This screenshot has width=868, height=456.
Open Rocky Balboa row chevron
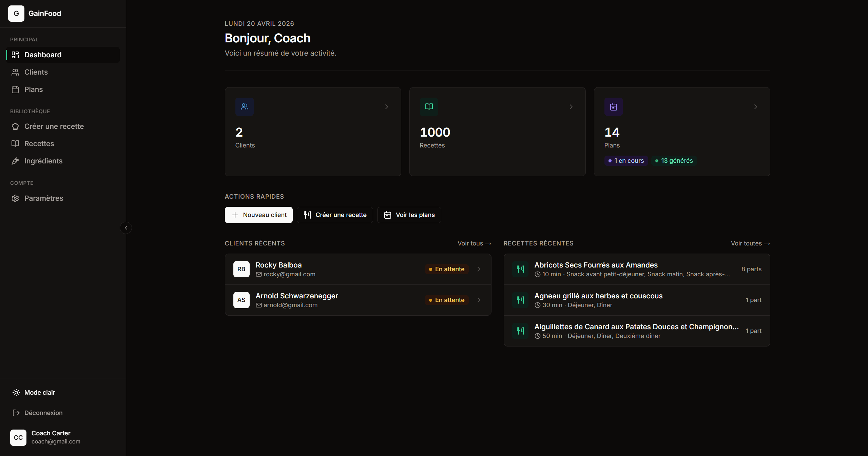479,269
